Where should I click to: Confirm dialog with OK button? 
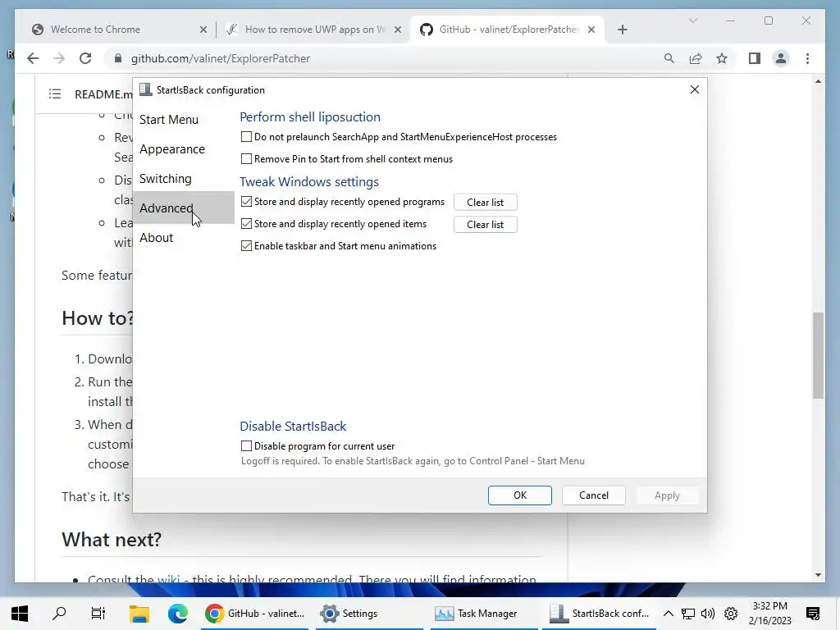point(519,495)
